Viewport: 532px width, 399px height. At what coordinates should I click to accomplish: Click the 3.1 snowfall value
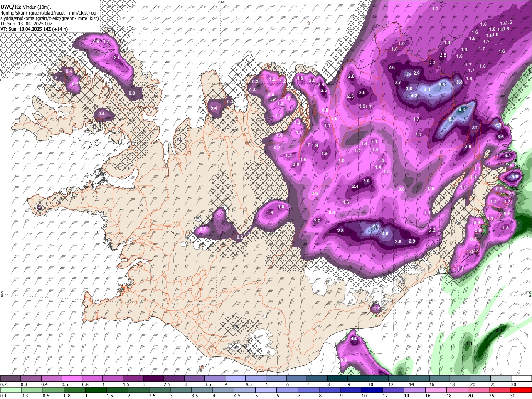pyautogui.click(x=475, y=127)
